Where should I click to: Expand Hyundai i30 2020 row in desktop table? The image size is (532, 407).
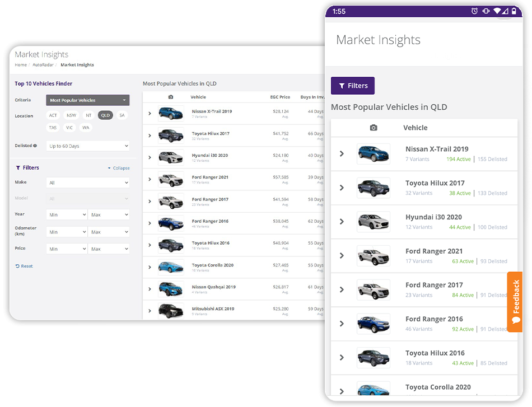(x=150, y=157)
